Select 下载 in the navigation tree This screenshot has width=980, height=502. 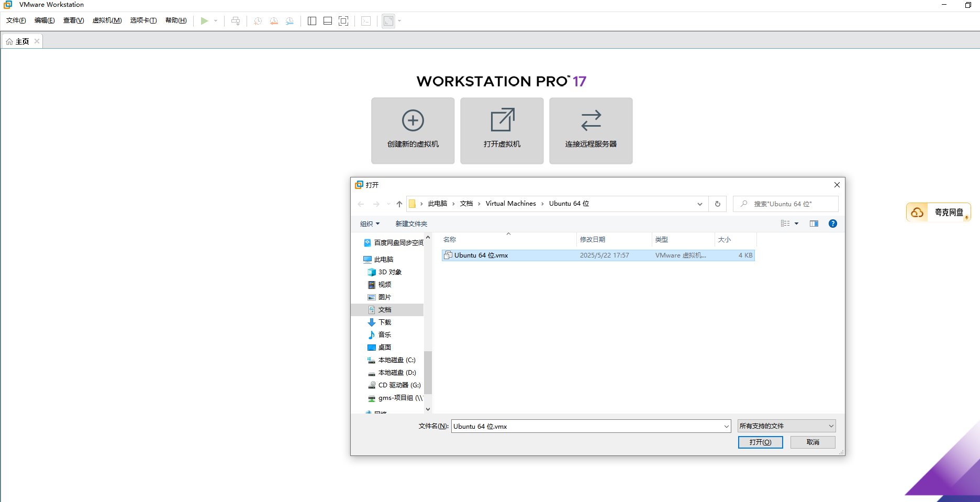coord(380,322)
